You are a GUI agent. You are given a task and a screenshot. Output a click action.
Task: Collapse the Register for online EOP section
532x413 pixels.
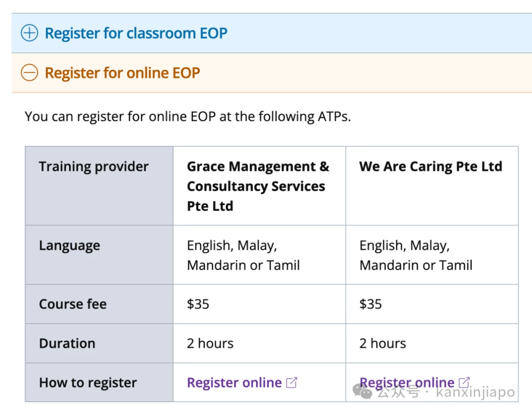click(272, 72)
